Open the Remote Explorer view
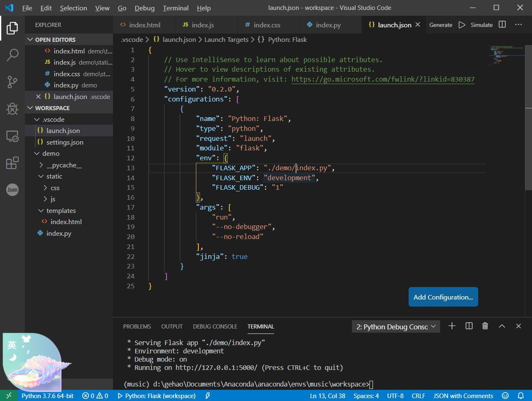Screen dimensions: 532x401 pyautogui.click(x=12, y=136)
